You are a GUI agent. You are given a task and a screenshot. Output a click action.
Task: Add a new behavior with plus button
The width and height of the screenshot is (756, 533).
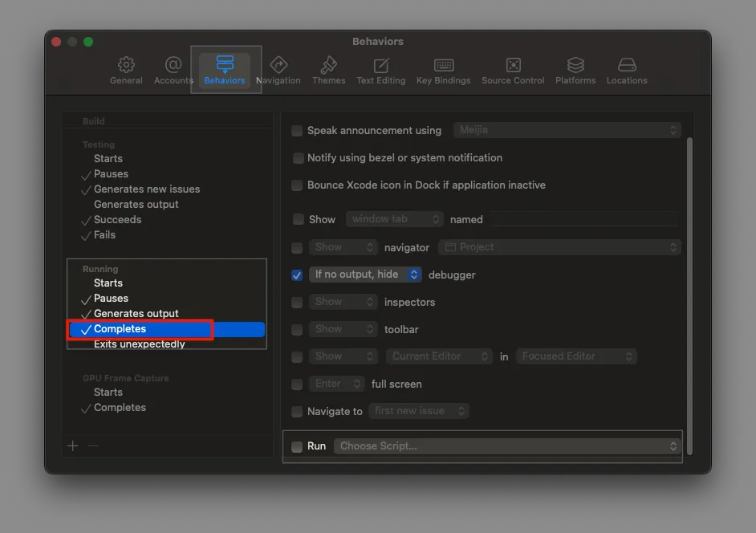(73, 446)
